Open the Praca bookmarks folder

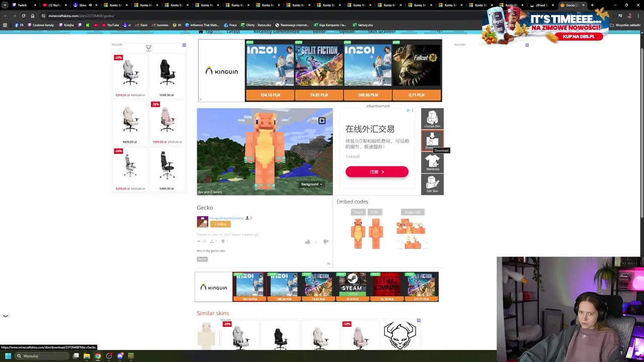pyautogui.click(x=230, y=25)
